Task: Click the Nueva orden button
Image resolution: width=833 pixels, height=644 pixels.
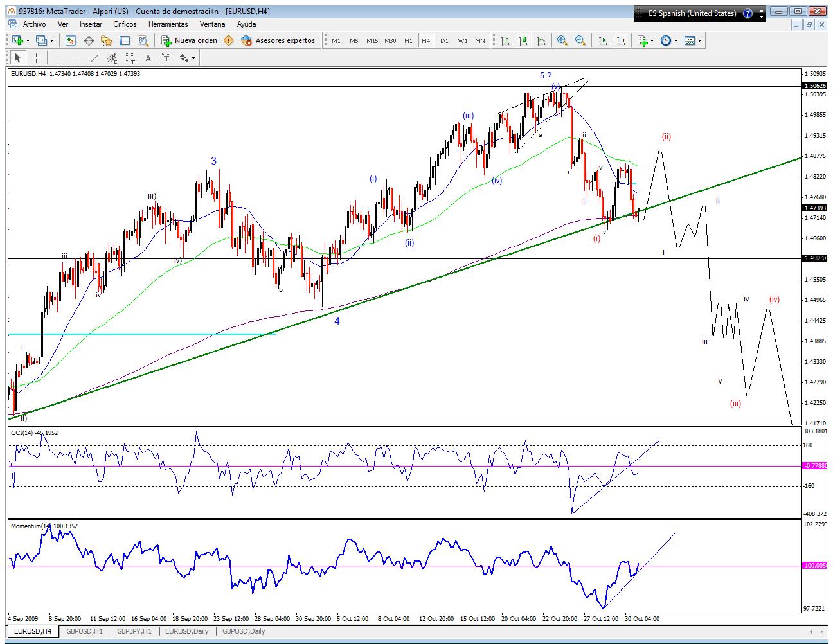Action: [x=190, y=40]
